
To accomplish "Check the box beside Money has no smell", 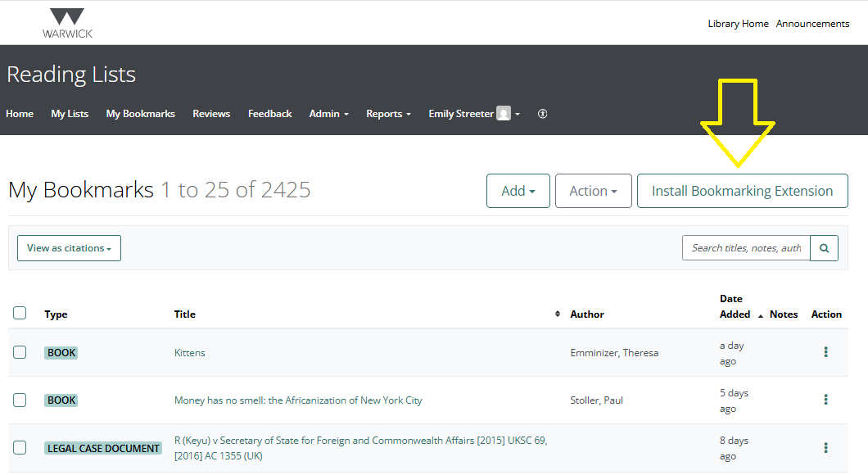I will [19, 400].
